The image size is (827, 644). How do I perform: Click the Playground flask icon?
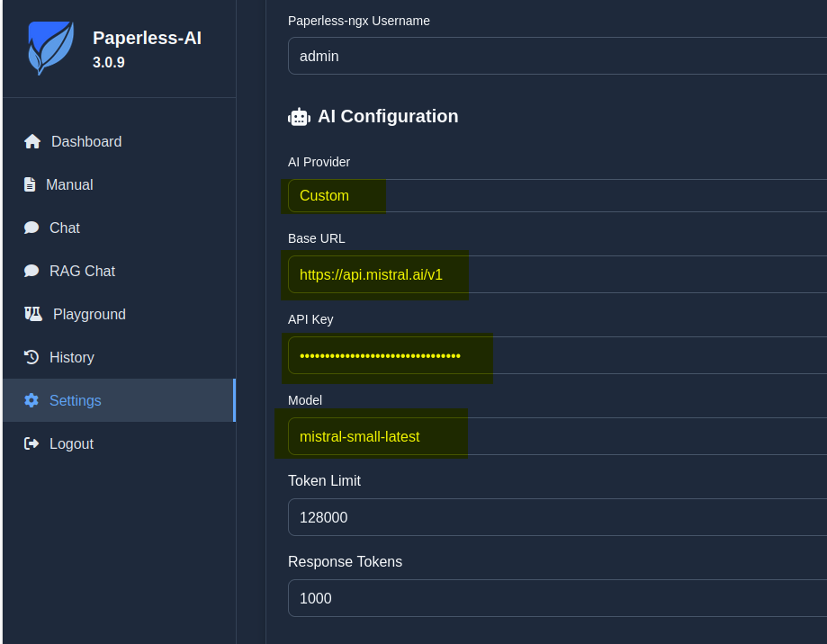[x=33, y=314]
